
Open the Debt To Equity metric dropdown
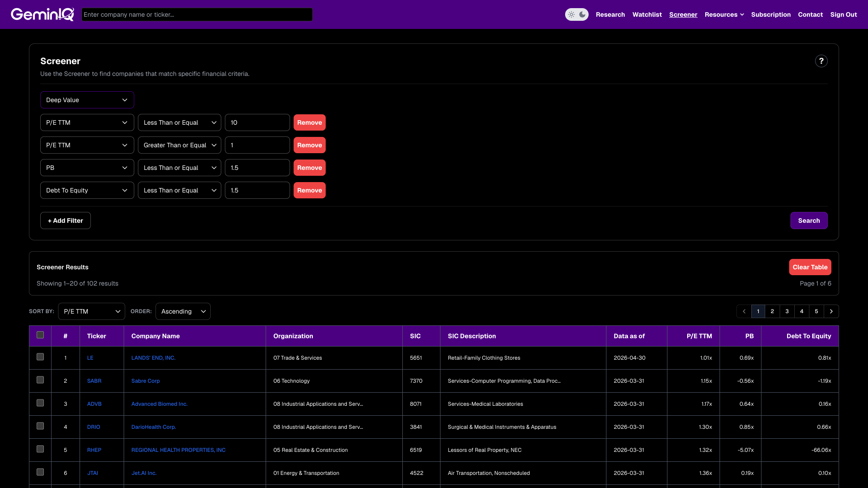click(x=87, y=190)
